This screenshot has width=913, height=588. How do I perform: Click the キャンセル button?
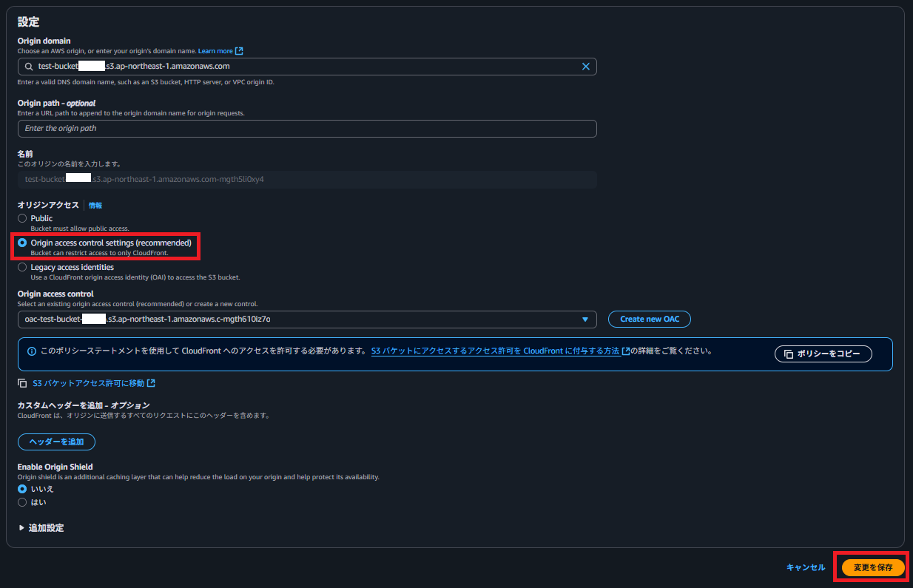click(806, 567)
